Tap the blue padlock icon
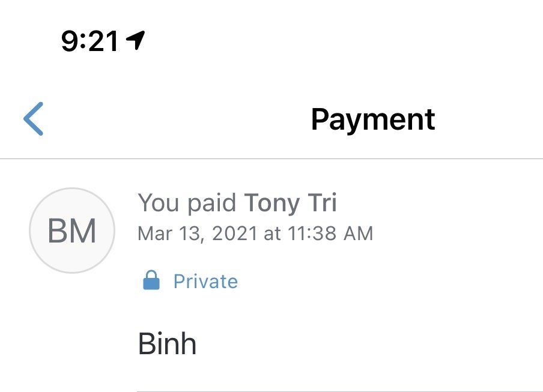 click(151, 280)
